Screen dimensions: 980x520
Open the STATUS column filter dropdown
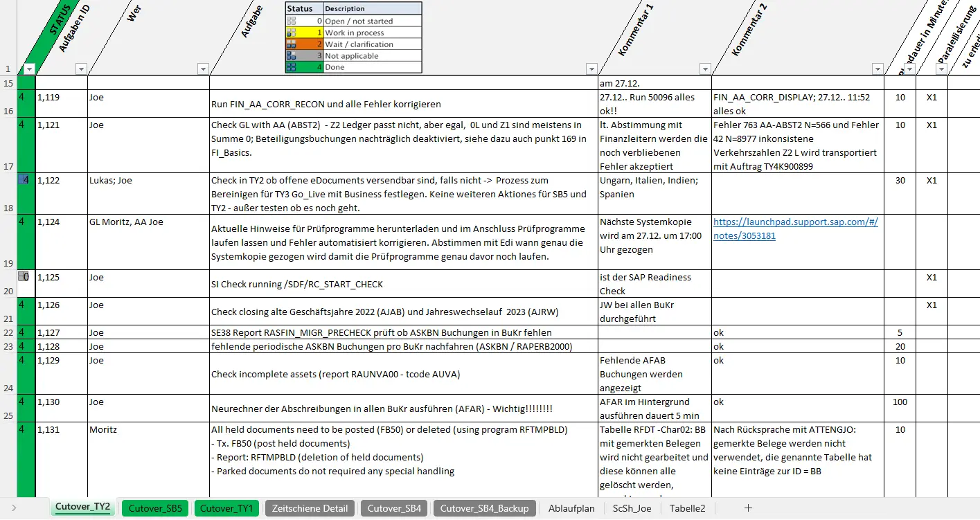point(28,69)
